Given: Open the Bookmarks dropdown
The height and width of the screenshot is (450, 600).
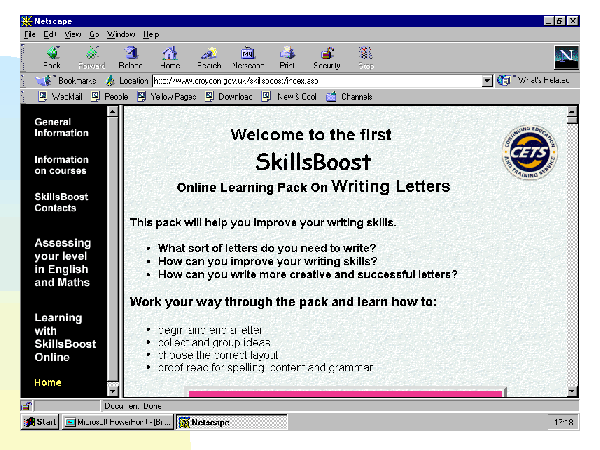Looking at the screenshot, I should point(68,81).
